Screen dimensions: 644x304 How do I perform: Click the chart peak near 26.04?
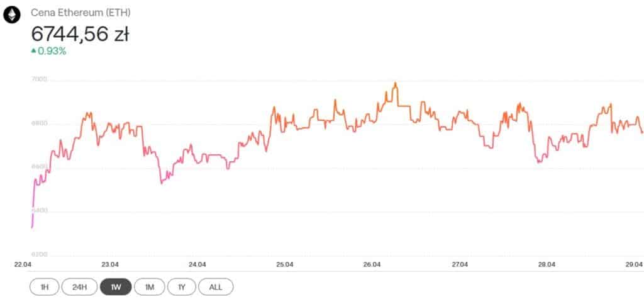[x=395, y=83]
